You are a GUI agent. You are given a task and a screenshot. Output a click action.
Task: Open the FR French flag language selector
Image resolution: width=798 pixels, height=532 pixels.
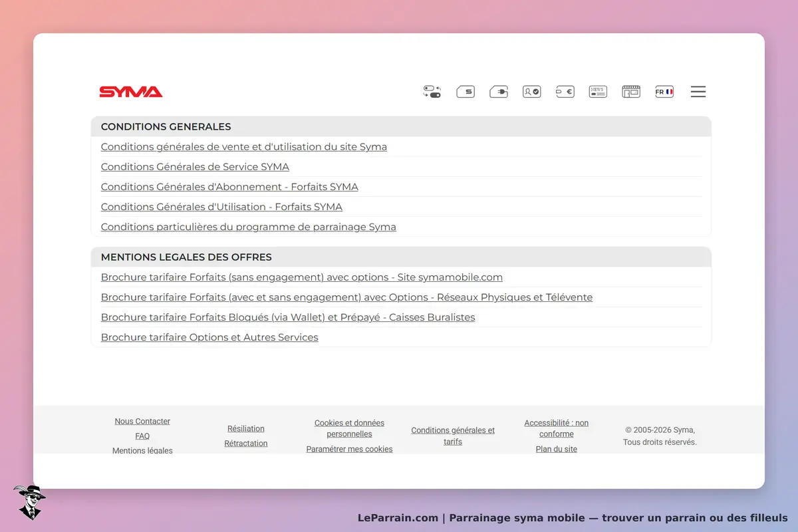[x=664, y=92]
